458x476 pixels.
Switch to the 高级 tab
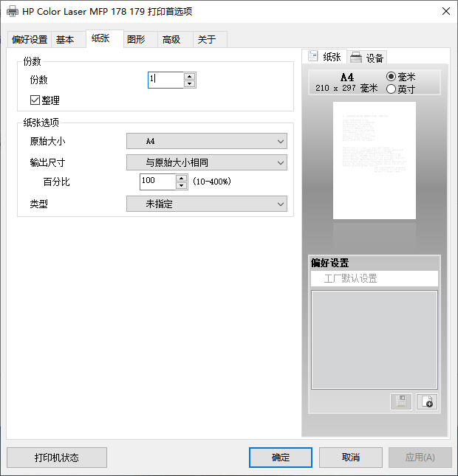point(175,39)
